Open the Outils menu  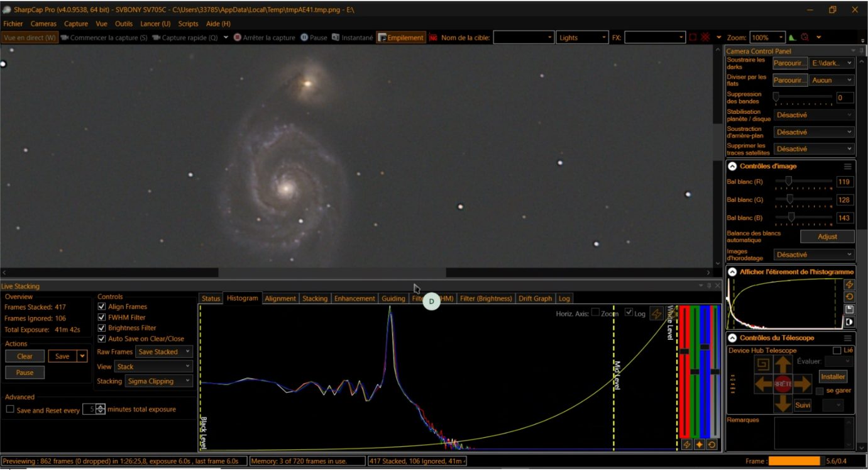click(124, 24)
